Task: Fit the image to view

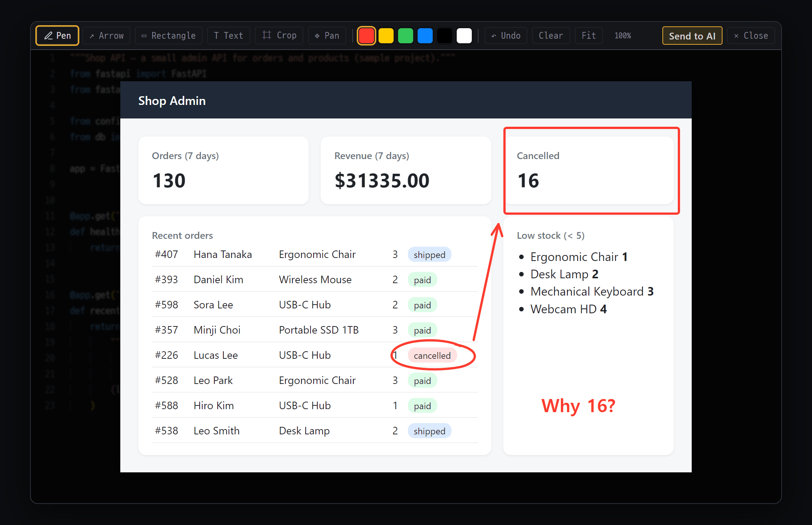Action: coord(589,36)
